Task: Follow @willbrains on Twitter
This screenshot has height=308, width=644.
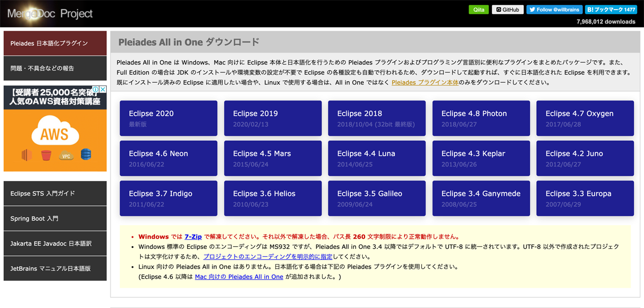Action: pyautogui.click(x=554, y=10)
